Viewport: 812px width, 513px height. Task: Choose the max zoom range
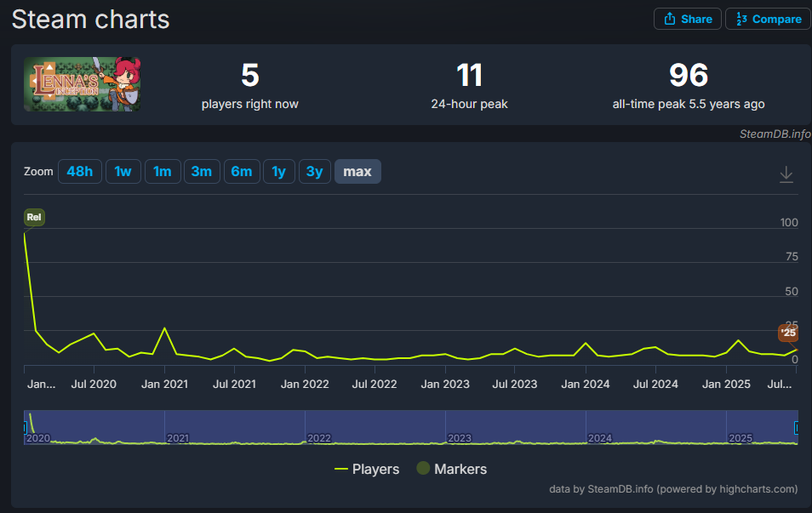[357, 171]
